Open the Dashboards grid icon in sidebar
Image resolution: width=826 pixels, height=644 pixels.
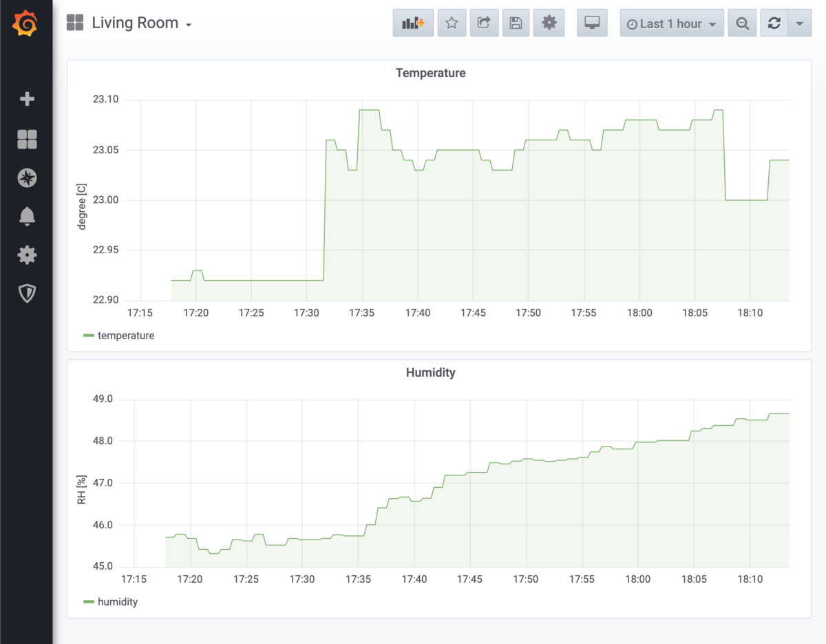coord(27,140)
